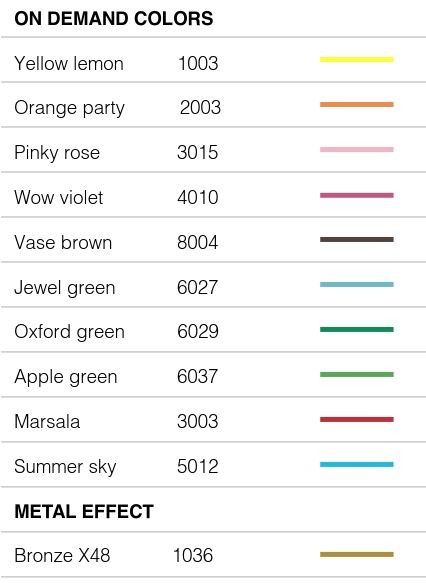This screenshot has height=583, width=426.
Task: Select the Wow violet name text
Action: [x=58, y=197]
